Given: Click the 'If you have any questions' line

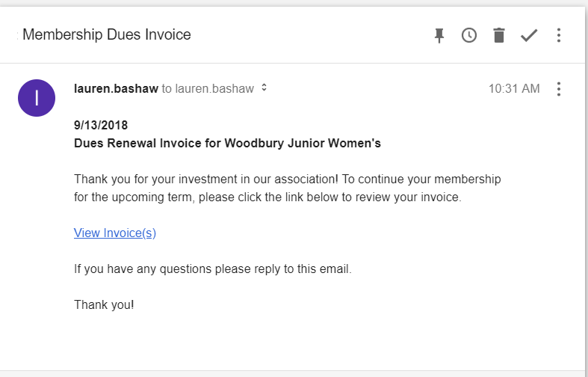Looking at the screenshot, I should [213, 269].
